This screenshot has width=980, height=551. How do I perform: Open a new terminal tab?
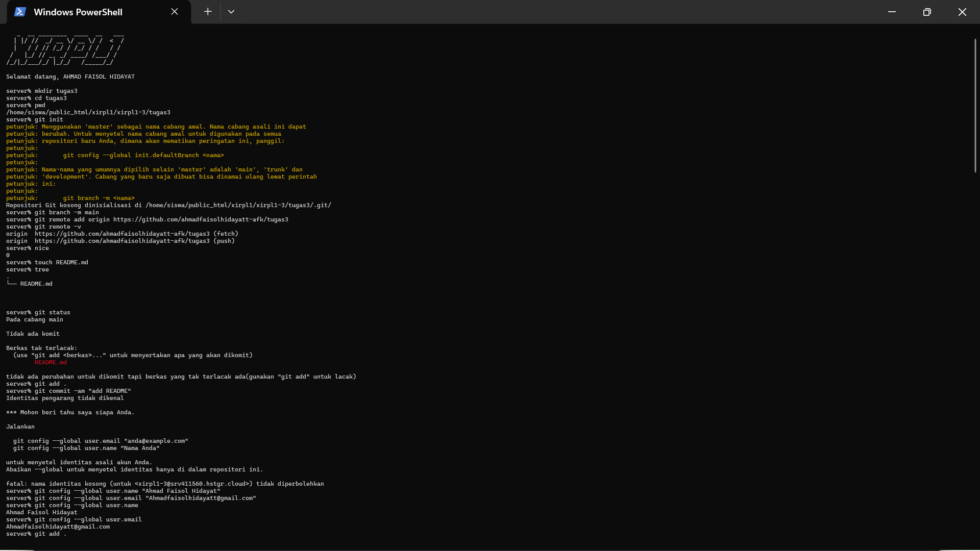pyautogui.click(x=208, y=12)
